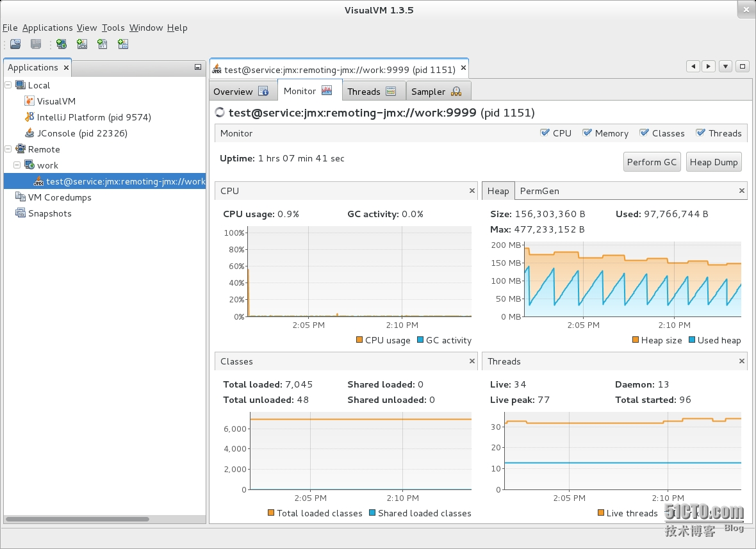
Task: Select the Snapshots tree row
Action: [x=104, y=213]
